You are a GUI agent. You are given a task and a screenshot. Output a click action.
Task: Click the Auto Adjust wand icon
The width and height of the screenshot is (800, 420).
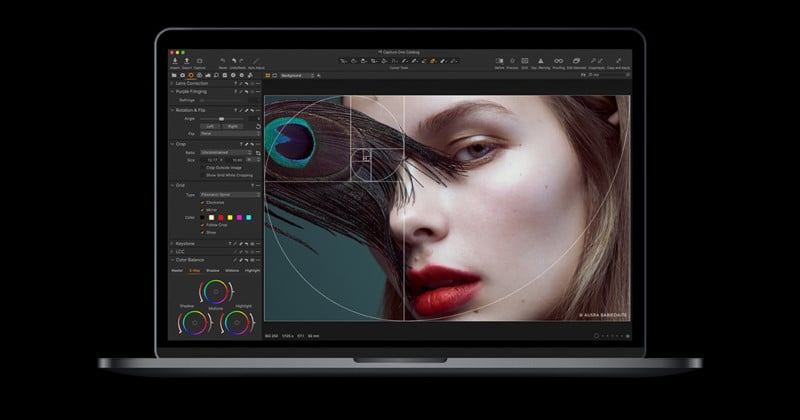pos(256,61)
